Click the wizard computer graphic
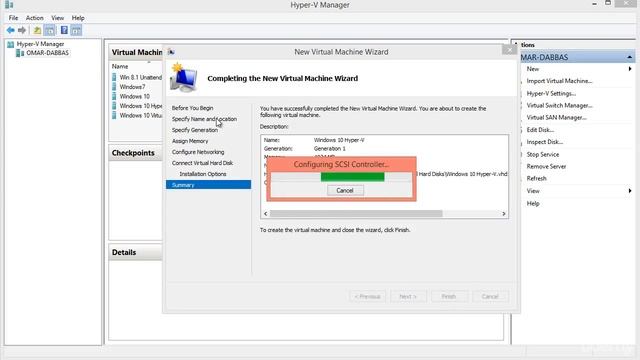The height and width of the screenshot is (360, 640). 183,77
